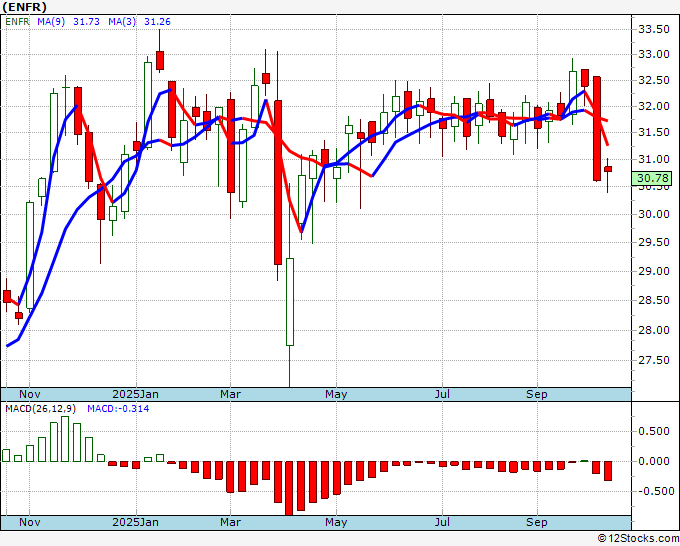Screen dimensions: 680x546
Task: Click the 29.00 price axis label
Action: click(654, 271)
